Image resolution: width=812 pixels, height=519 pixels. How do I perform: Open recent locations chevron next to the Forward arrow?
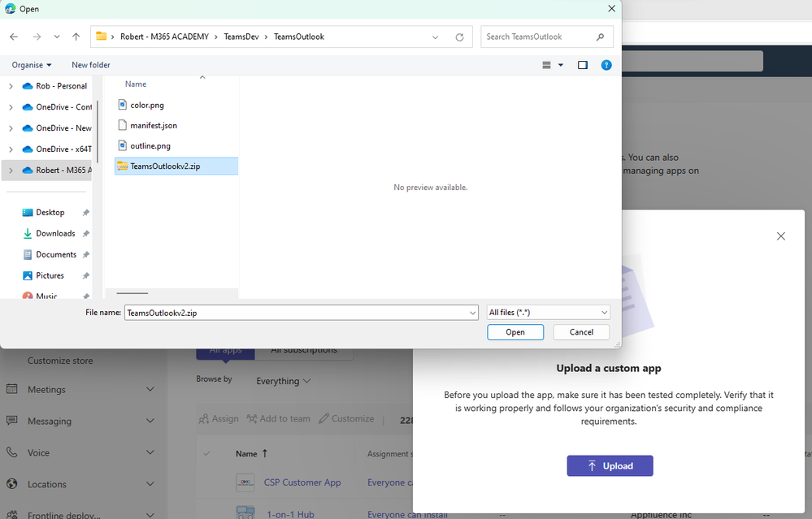tap(56, 37)
